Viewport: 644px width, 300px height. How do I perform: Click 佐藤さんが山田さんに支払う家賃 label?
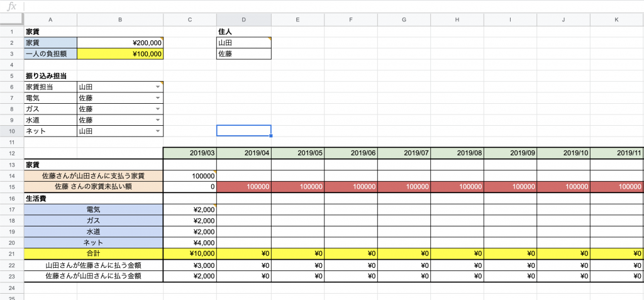click(94, 176)
